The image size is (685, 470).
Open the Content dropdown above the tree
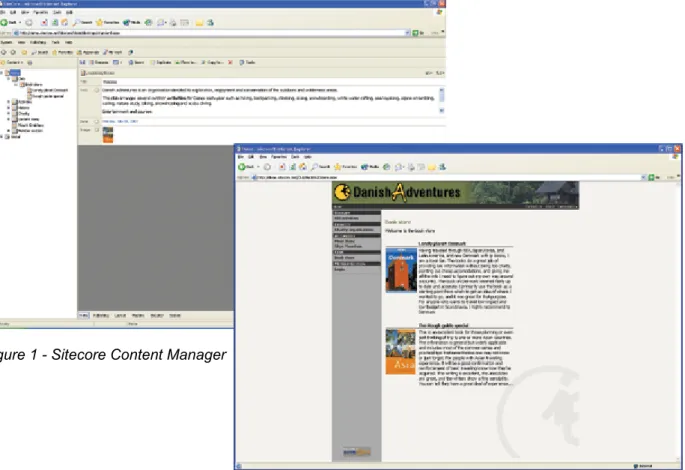(12, 62)
